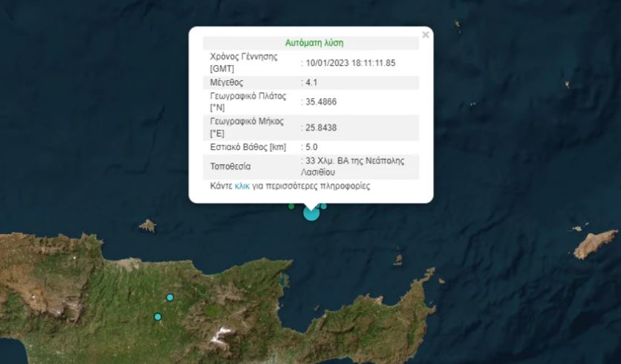The height and width of the screenshot is (364, 621).
Task: Click the magnitude value 4.1
Action: [311, 82]
